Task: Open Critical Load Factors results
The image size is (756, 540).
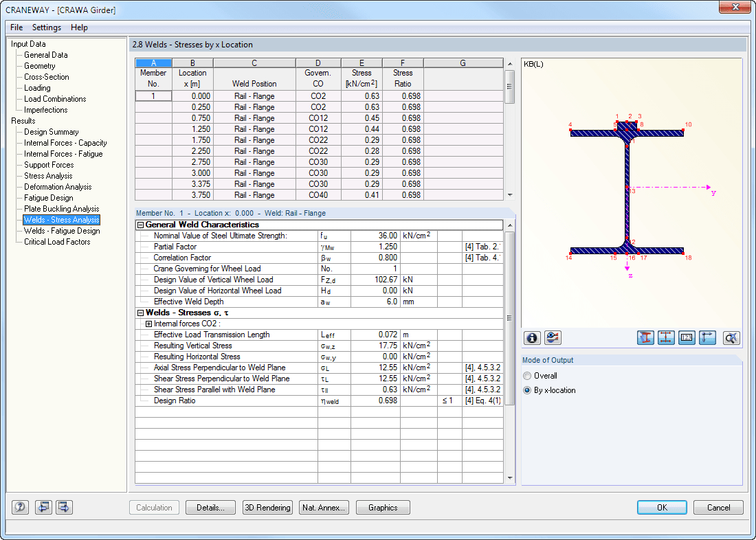Action: click(x=57, y=242)
